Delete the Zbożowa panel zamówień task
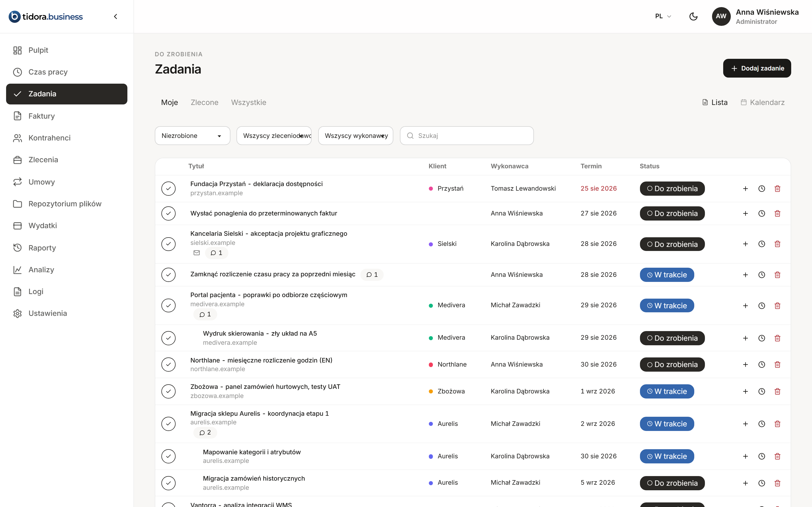Image resolution: width=812 pixels, height=507 pixels. (x=777, y=391)
